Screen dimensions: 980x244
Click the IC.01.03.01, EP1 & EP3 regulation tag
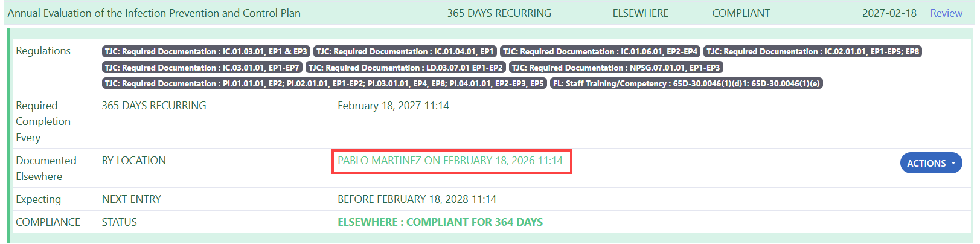[x=206, y=52]
